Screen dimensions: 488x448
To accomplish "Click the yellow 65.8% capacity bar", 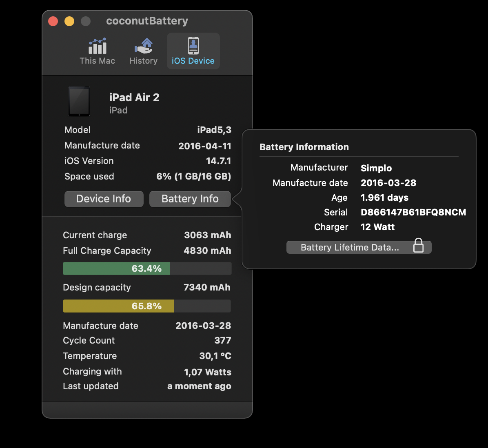I will (x=118, y=306).
